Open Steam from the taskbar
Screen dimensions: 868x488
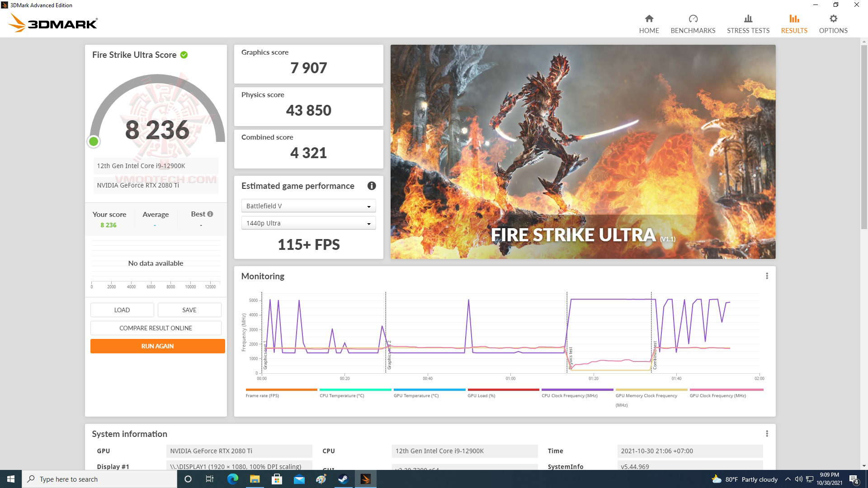(x=343, y=479)
